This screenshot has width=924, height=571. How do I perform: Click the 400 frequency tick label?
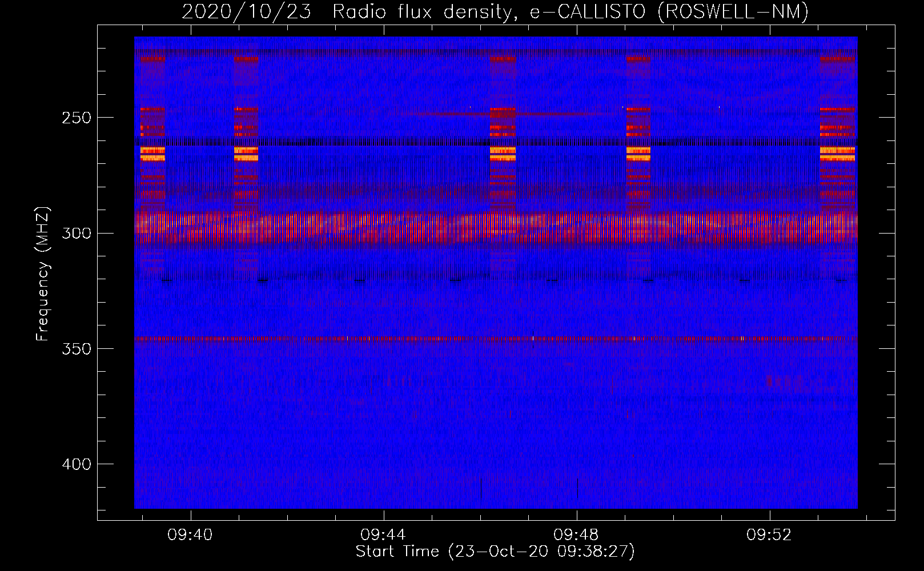[x=77, y=464]
